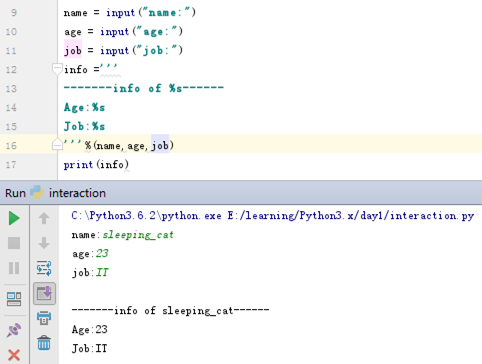
Task: Click line number 15 in the gutter
Action: point(11,127)
